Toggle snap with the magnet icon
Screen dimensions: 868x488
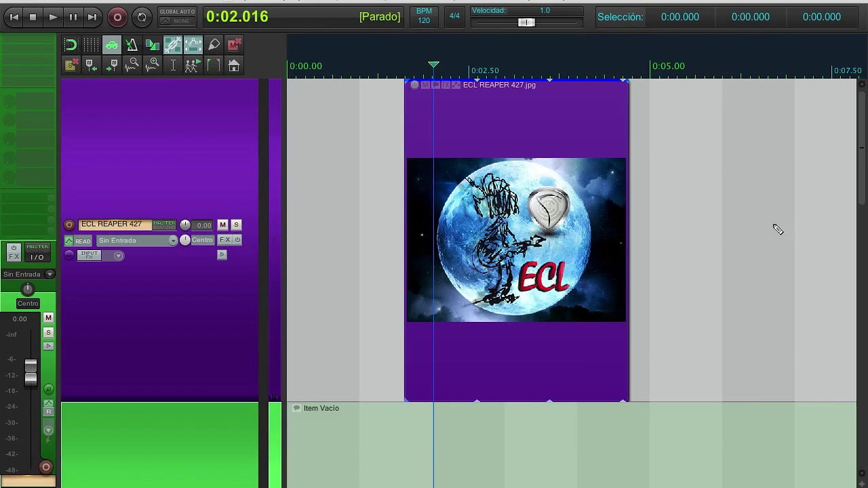tap(71, 45)
